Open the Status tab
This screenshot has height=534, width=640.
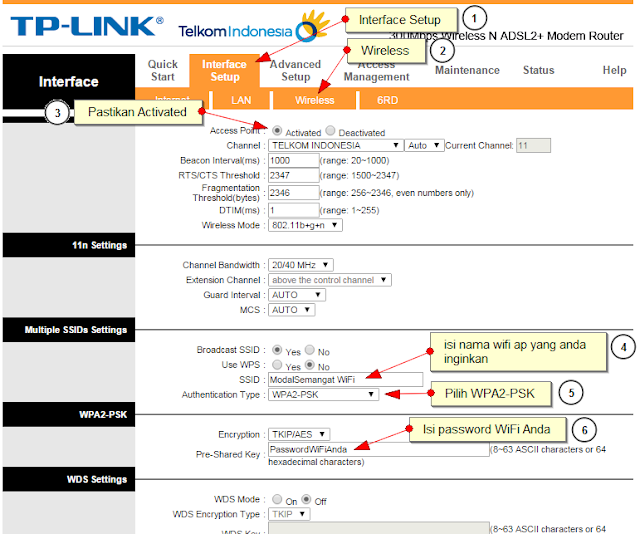[x=538, y=70]
